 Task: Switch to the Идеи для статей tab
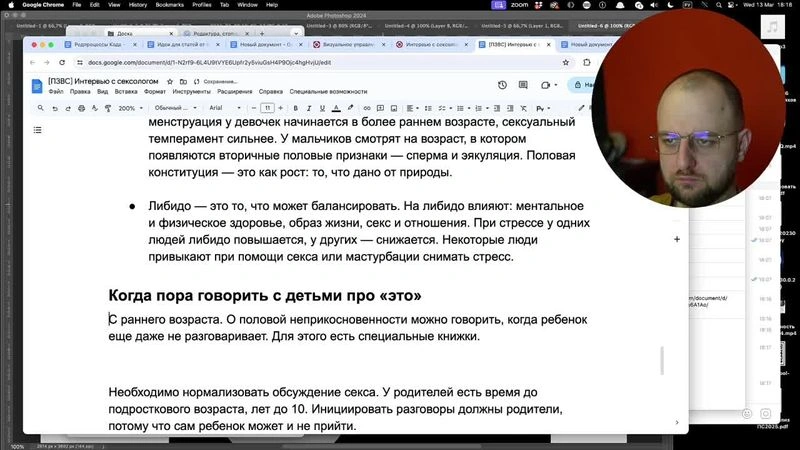[184, 45]
